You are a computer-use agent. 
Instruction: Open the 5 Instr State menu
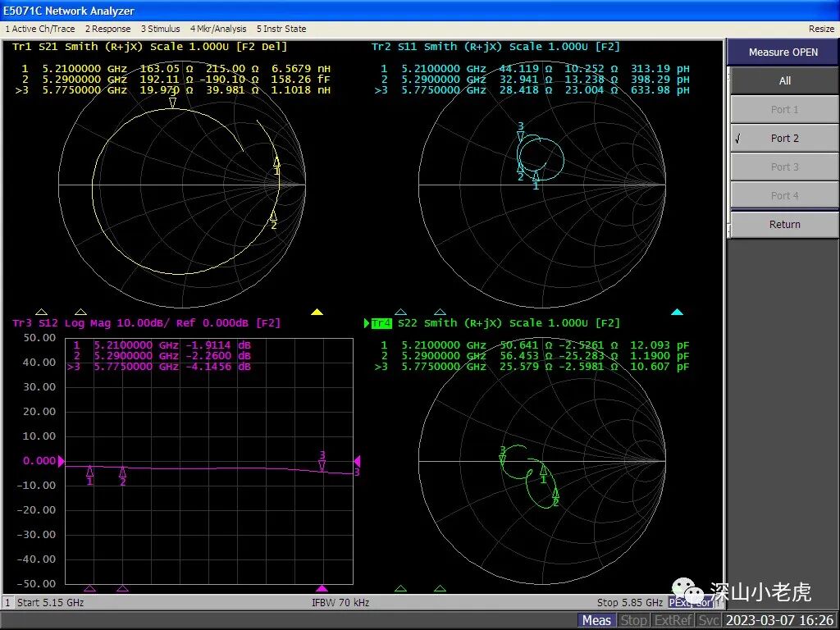(x=281, y=28)
